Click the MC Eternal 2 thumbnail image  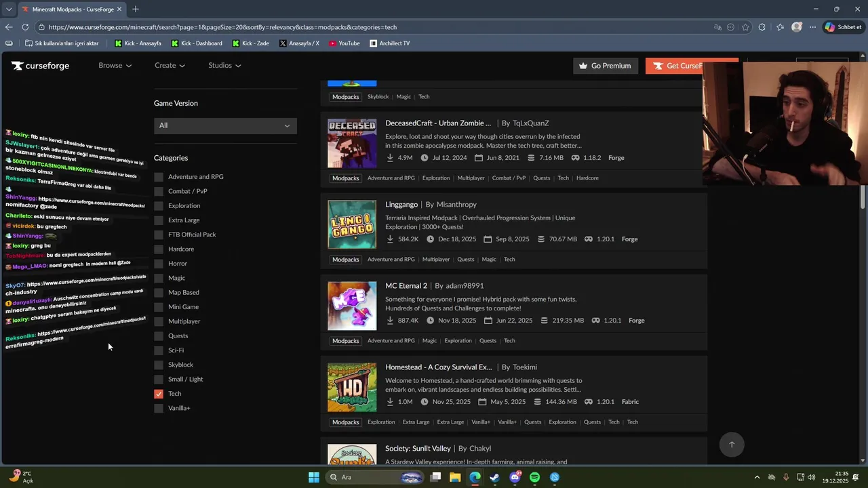(352, 306)
